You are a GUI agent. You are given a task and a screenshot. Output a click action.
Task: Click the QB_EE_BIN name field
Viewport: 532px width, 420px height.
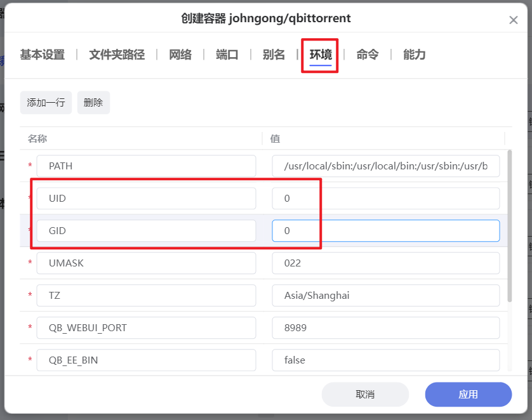click(x=146, y=360)
